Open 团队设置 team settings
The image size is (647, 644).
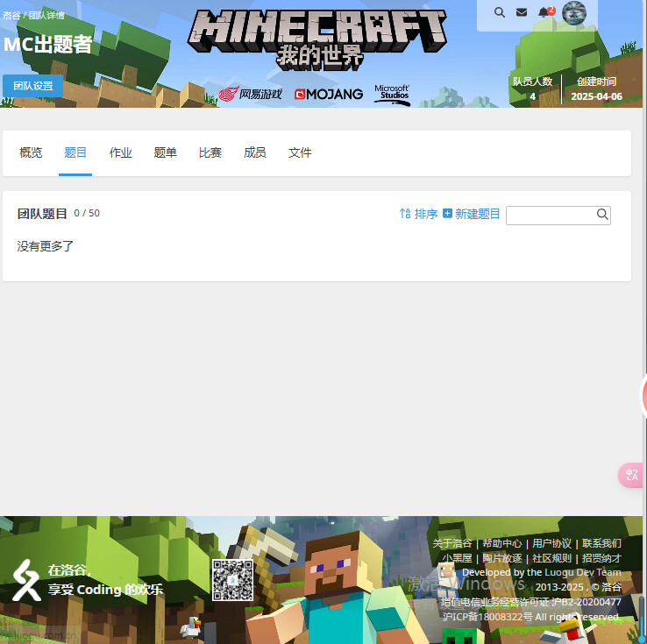click(x=33, y=86)
